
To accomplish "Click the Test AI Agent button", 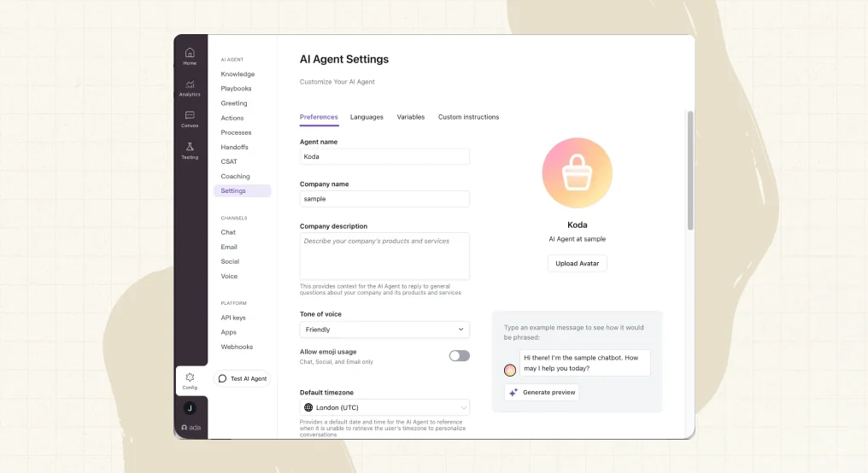I will (x=242, y=378).
